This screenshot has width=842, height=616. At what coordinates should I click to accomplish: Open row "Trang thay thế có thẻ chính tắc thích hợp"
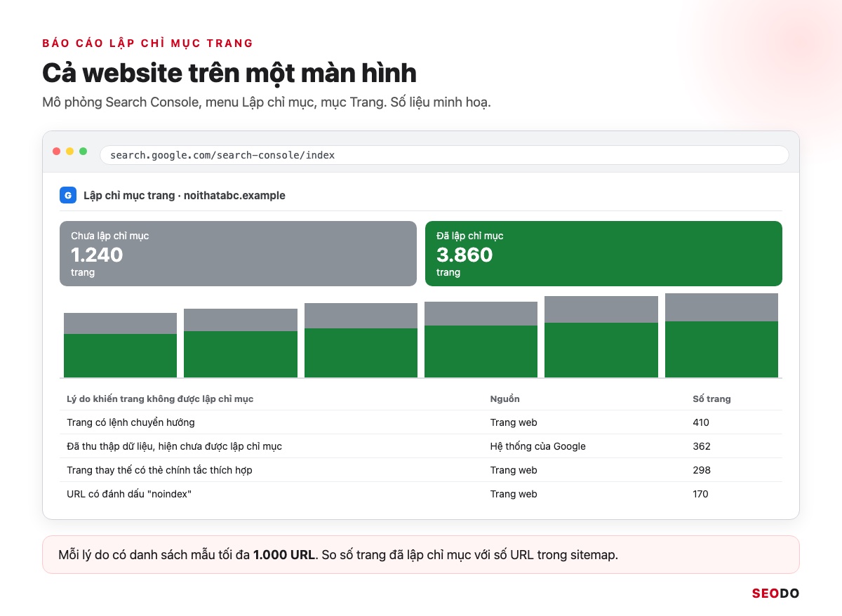[x=421, y=470]
